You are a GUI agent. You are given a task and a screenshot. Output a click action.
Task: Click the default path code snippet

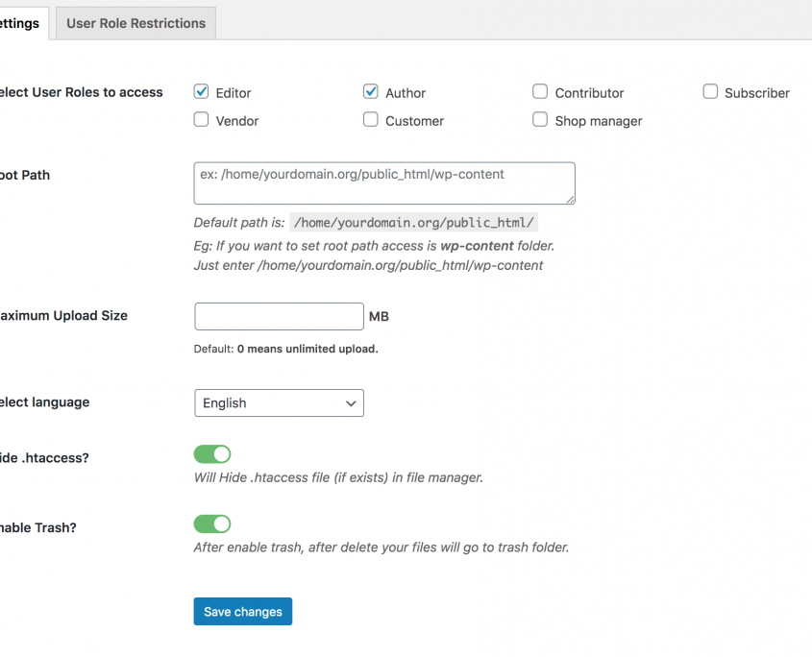coord(414,223)
